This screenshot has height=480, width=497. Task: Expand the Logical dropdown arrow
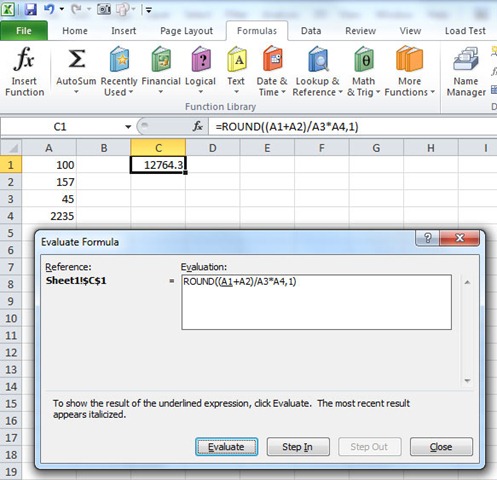[x=201, y=92]
